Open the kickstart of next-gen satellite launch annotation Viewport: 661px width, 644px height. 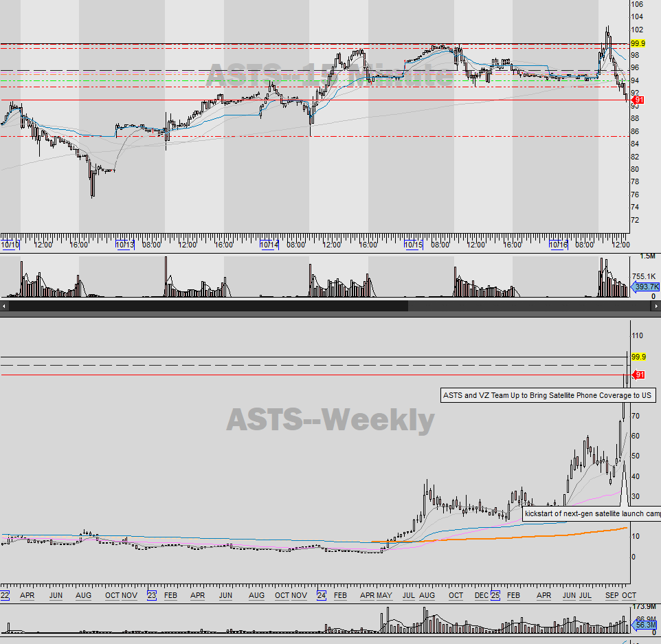(592, 513)
